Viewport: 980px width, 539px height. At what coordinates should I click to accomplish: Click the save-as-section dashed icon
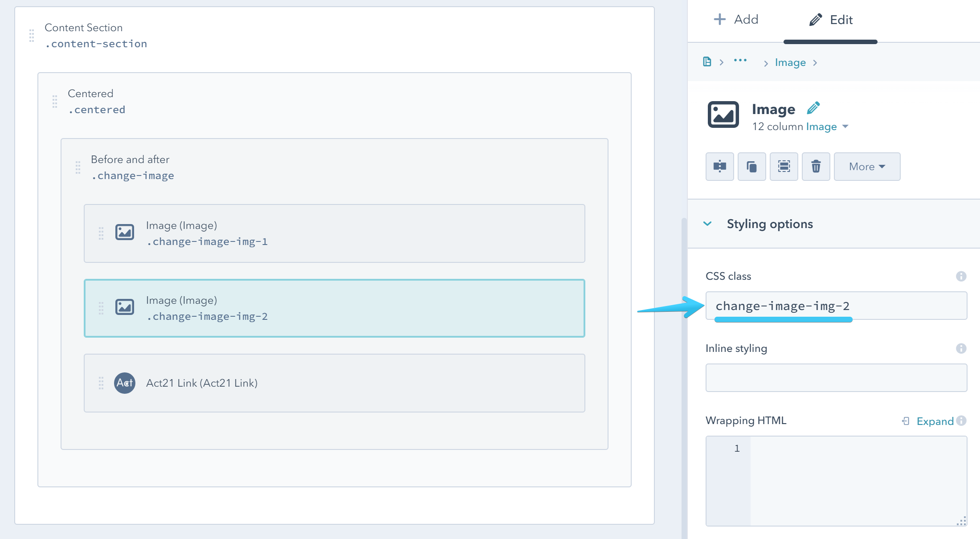click(784, 166)
